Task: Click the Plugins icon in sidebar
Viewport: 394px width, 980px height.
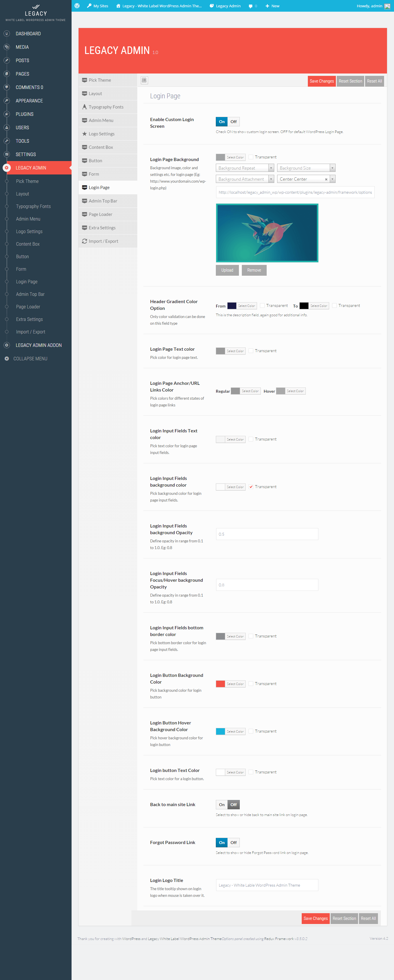Action: (6, 114)
